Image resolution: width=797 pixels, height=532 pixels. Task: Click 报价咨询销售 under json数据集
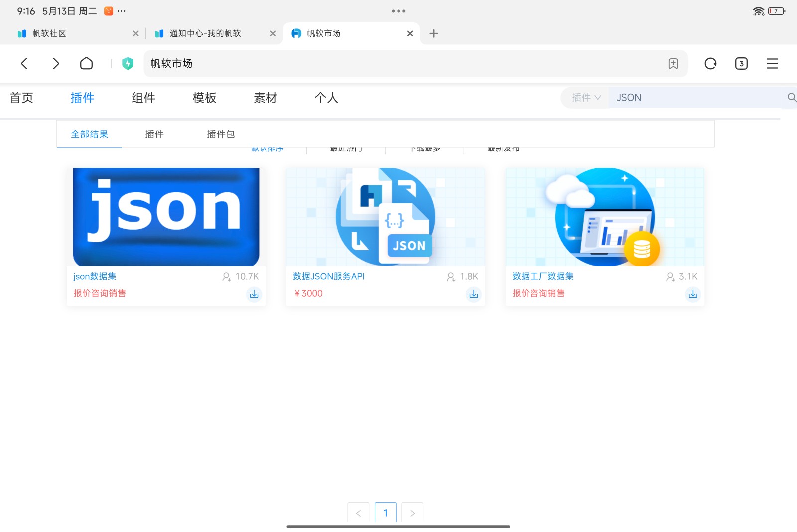(100, 293)
